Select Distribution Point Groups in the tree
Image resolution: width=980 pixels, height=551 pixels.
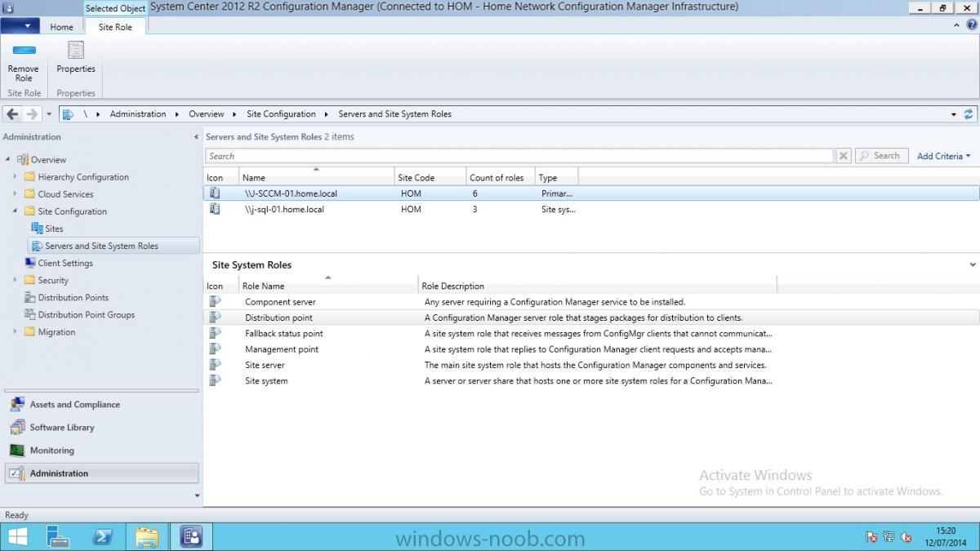[86, 314]
